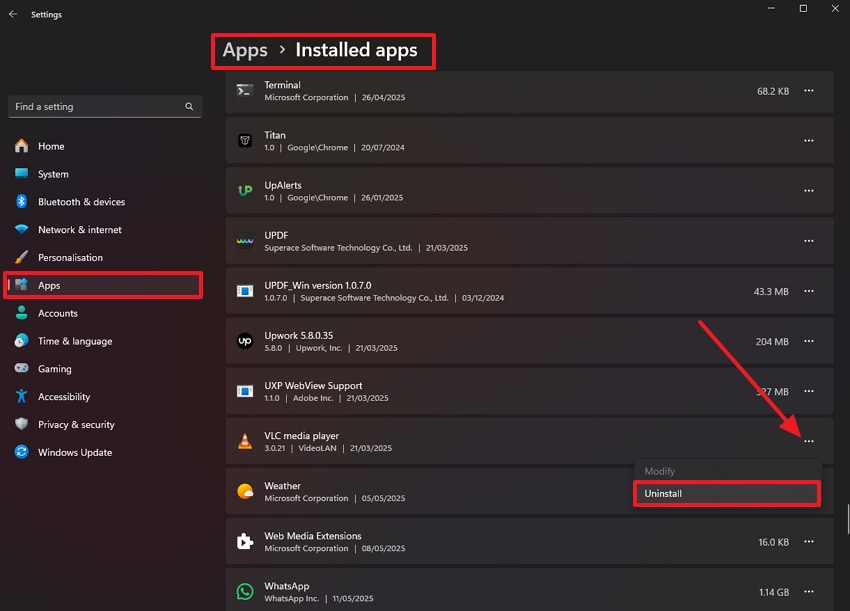Select Apps in the sidebar
This screenshot has width=850, height=611.
[103, 285]
